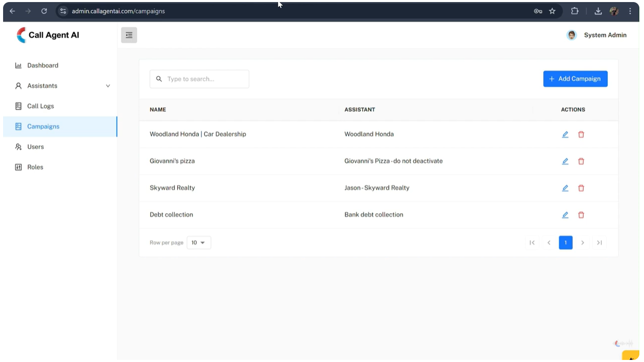Click the System Admin avatar
The image size is (644, 362).
[x=571, y=35]
